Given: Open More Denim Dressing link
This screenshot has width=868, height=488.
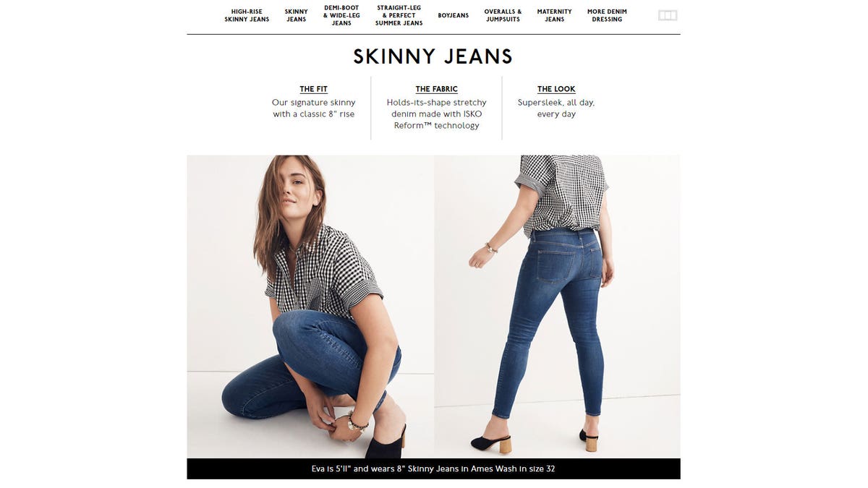Looking at the screenshot, I should tap(607, 16).
